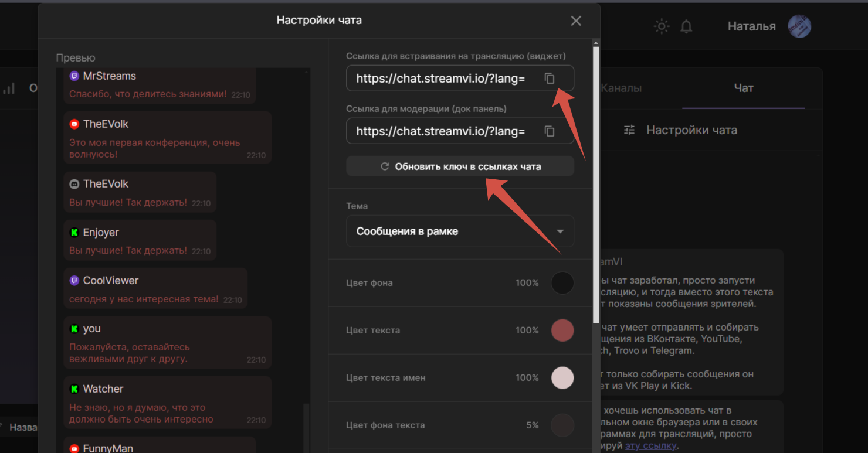Screen dimensions: 868x453
Task: Click the chat settings sliders icon
Action: pos(629,130)
